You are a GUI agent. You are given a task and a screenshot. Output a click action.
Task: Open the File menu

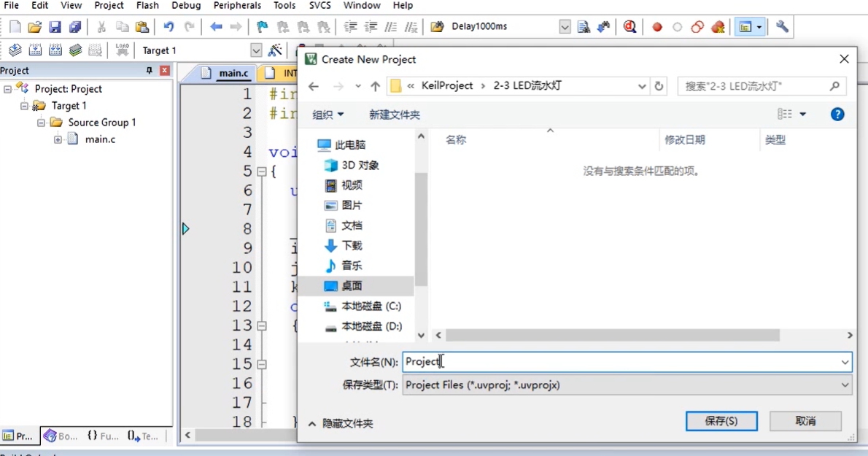click(11, 6)
